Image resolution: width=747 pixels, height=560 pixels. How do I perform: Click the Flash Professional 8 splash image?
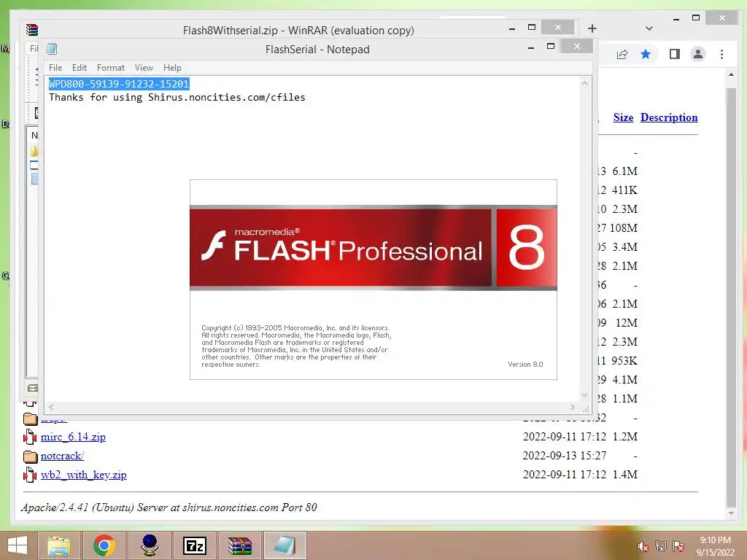373,279
